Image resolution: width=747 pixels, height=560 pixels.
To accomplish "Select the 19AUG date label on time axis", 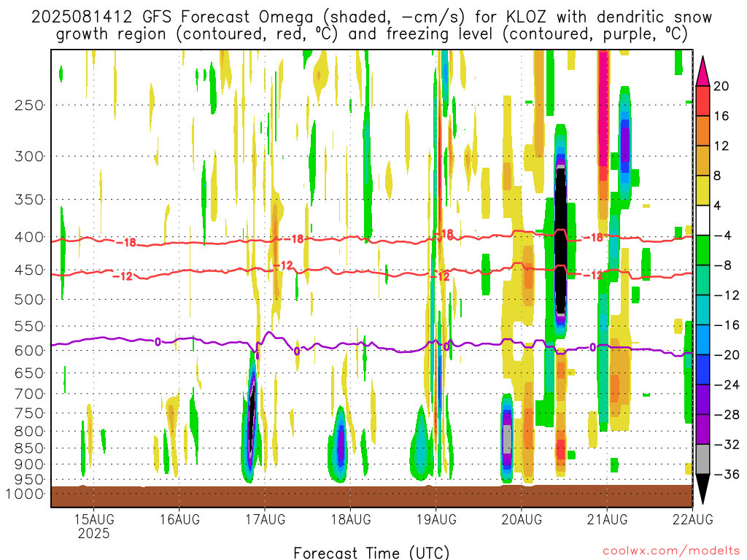I will [436, 519].
